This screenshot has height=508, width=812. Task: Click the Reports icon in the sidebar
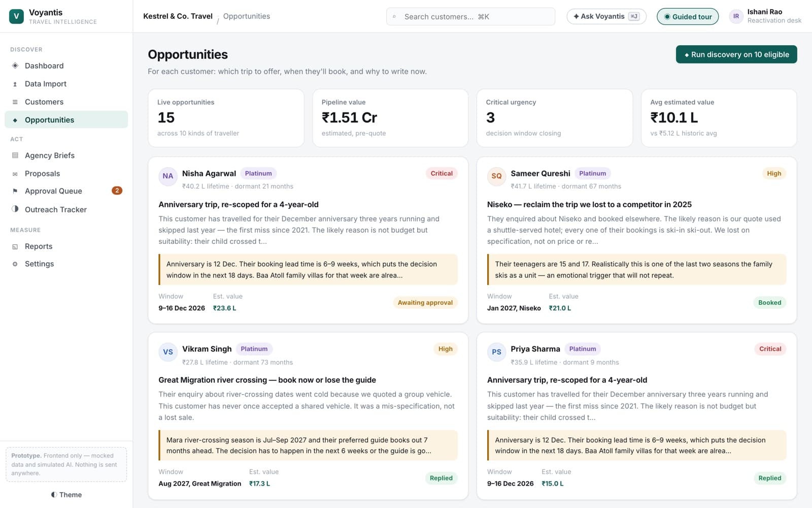(x=15, y=246)
